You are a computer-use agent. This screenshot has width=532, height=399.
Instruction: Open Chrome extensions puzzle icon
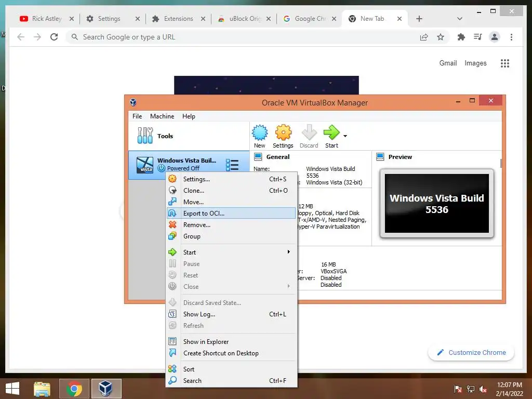click(x=461, y=37)
